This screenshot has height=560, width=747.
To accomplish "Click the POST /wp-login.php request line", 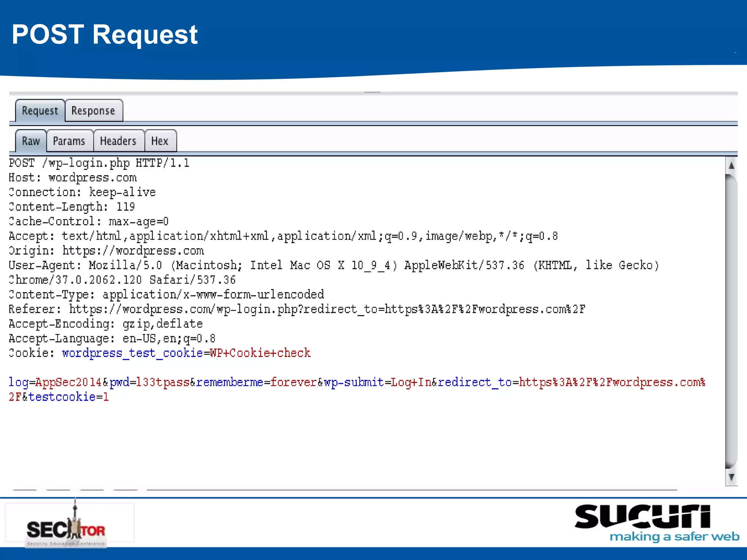I will point(99,163).
